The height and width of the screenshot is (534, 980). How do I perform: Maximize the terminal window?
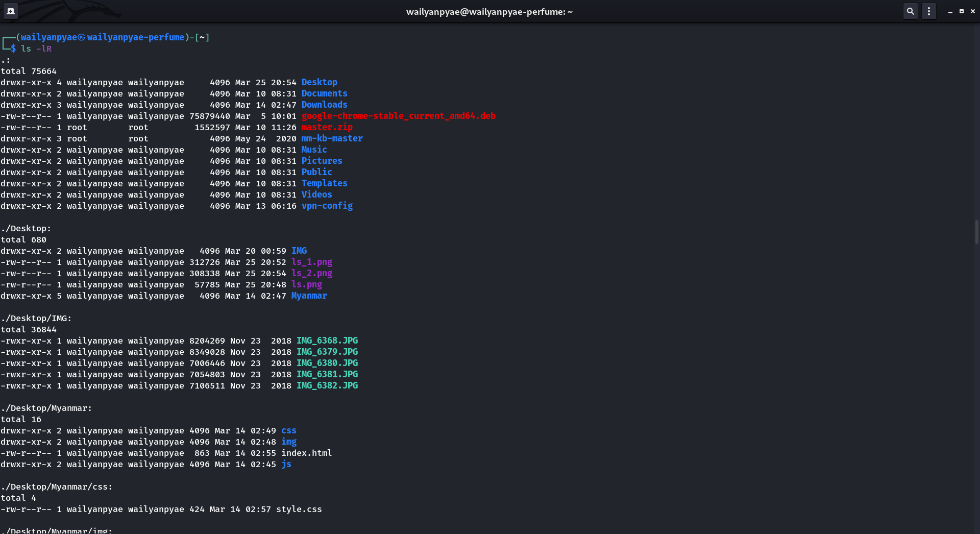[x=962, y=11]
